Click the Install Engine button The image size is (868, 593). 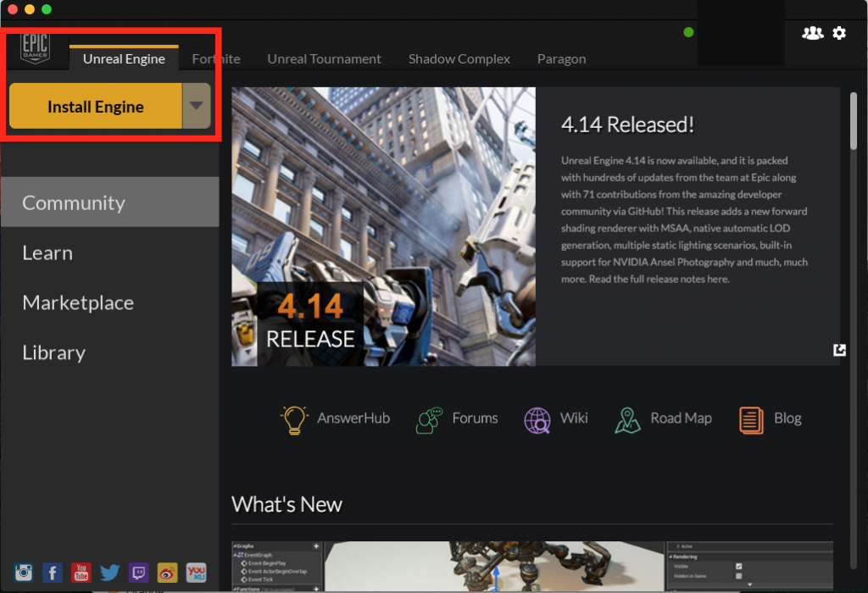pyautogui.click(x=95, y=106)
